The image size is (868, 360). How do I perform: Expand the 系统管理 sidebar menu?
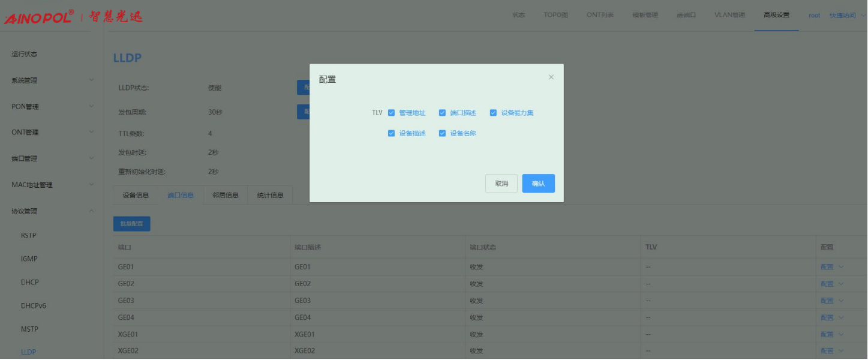[x=52, y=80]
